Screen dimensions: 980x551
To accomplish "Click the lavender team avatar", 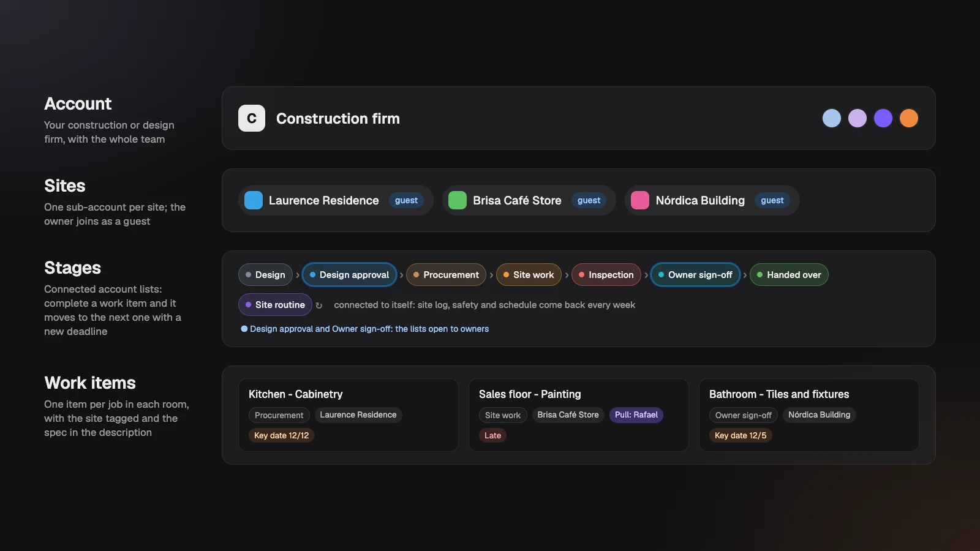I will [858, 118].
